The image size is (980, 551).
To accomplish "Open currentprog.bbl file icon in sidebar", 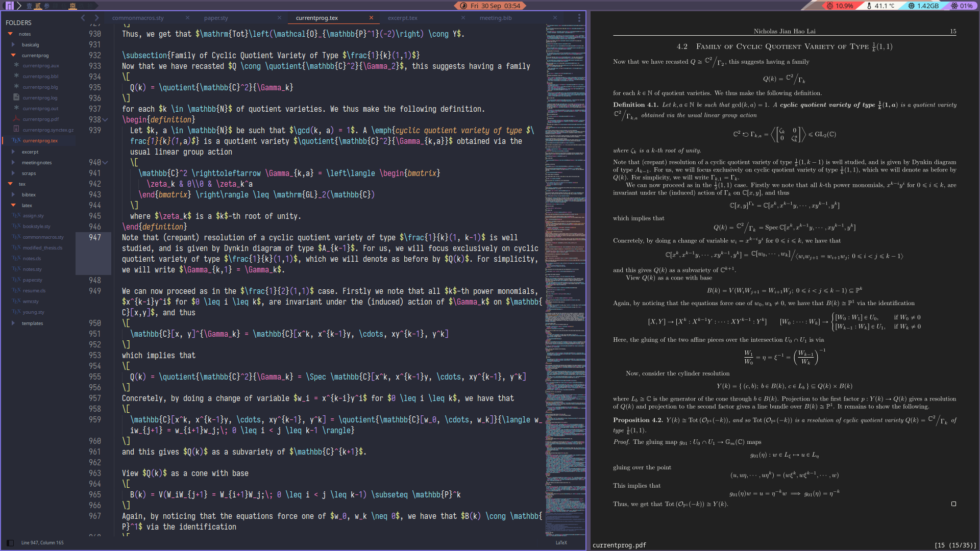I will tap(16, 76).
